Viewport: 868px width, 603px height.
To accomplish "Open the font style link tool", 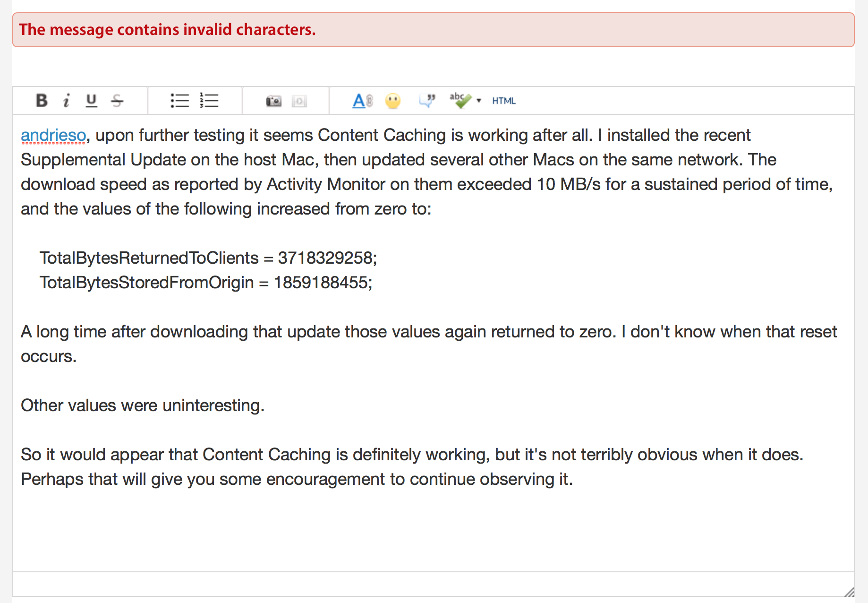I will click(362, 101).
